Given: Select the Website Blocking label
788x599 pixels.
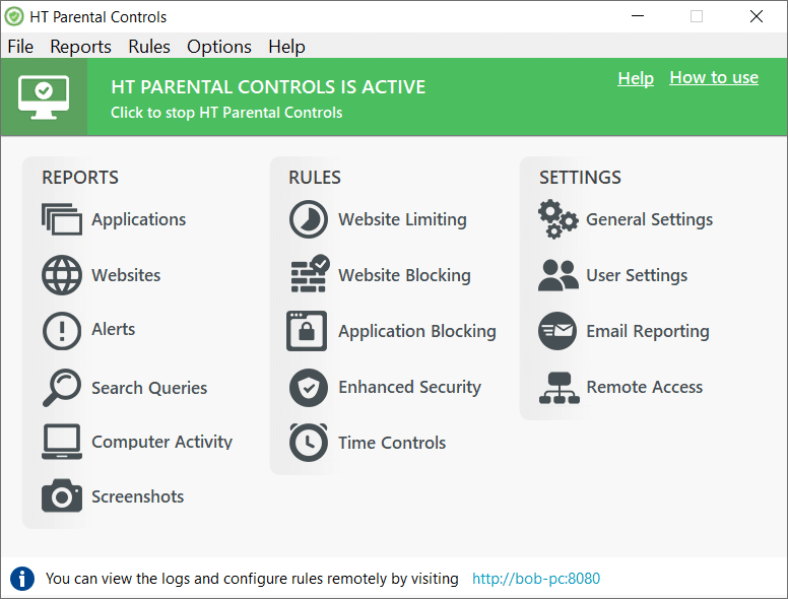Looking at the screenshot, I should click(x=405, y=275).
